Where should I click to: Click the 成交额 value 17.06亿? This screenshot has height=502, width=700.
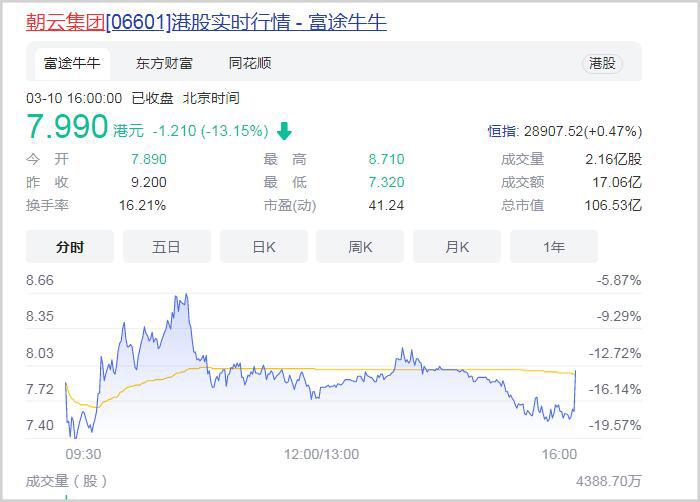[617, 182]
